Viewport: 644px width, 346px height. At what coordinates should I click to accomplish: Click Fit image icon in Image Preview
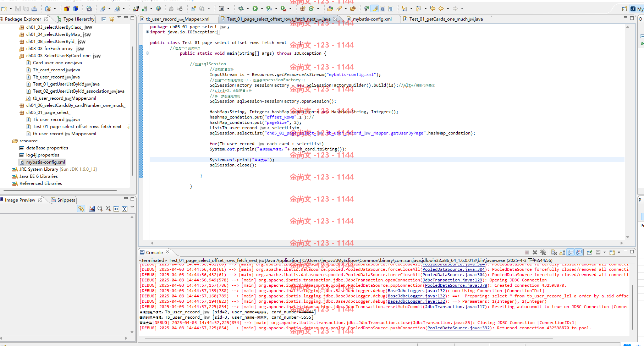(124, 209)
